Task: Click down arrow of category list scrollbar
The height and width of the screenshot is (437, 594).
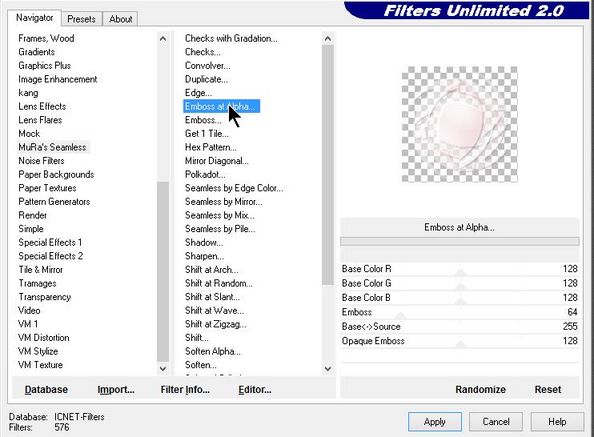Action: 163,368
